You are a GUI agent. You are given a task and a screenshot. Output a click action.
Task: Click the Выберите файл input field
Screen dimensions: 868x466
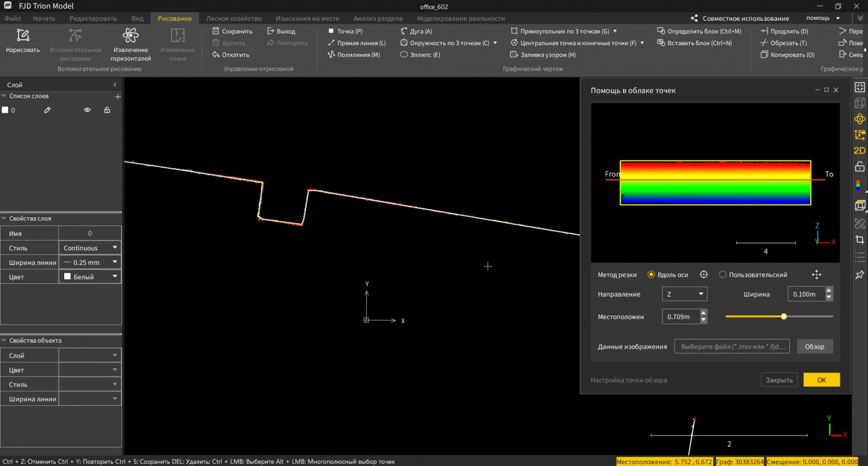click(732, 347)
